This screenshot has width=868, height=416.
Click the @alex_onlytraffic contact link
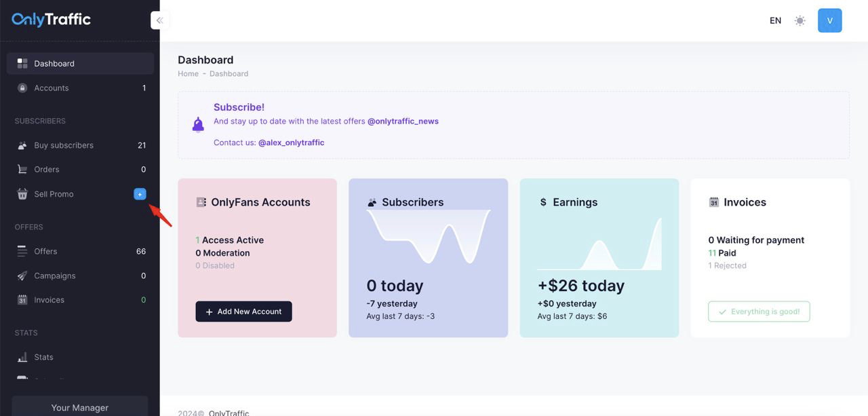coord(291,143)
